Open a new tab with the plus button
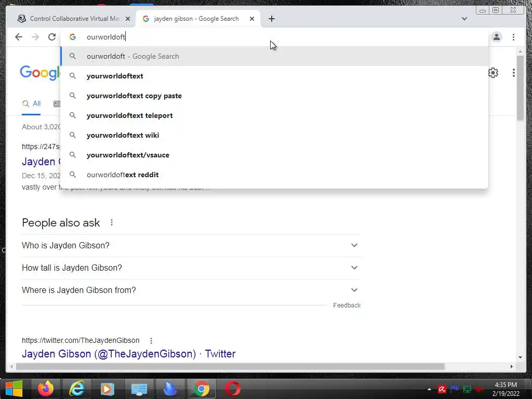This screenshot has width=532, height=399. [271, 19]
